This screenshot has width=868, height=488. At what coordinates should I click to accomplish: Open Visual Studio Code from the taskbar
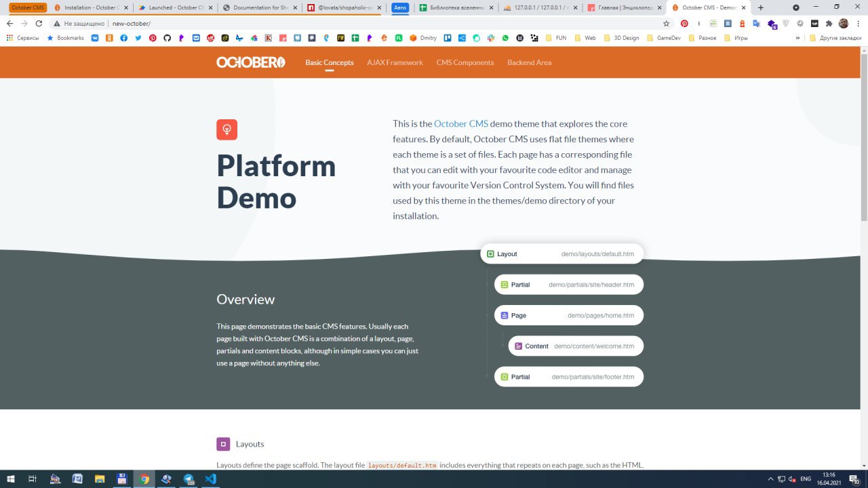(x=211, y=479)
